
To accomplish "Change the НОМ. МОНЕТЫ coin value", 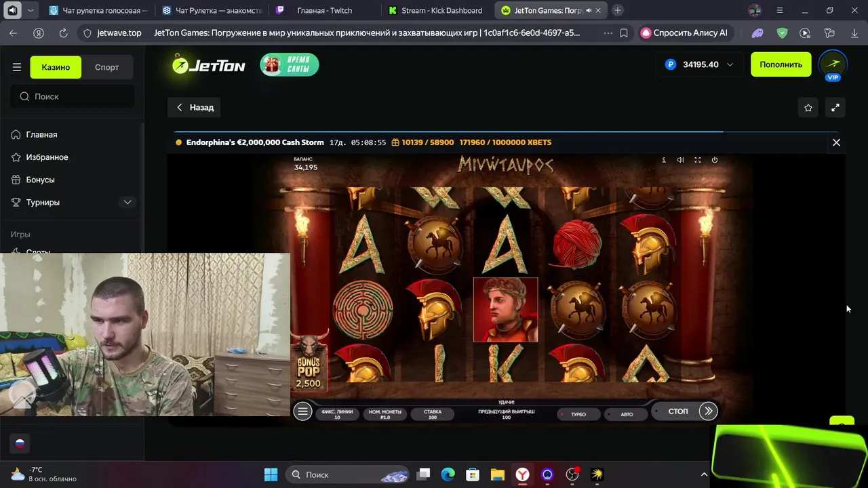I will [x=384, y=414].
